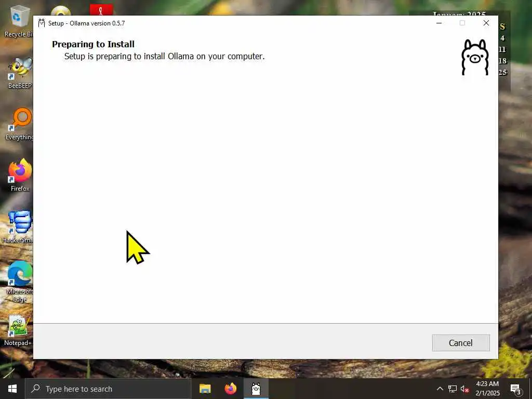Viewport: 532px width, 399px height.
Task: Select the HackerSmacker desktop shortcut
Action: [x=18, y=227]
